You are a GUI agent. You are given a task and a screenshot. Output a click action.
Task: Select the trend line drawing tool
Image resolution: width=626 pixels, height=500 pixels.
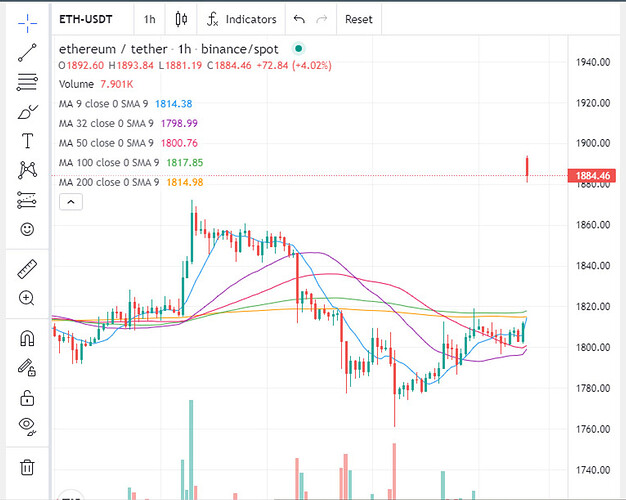[x=27, y=53]
